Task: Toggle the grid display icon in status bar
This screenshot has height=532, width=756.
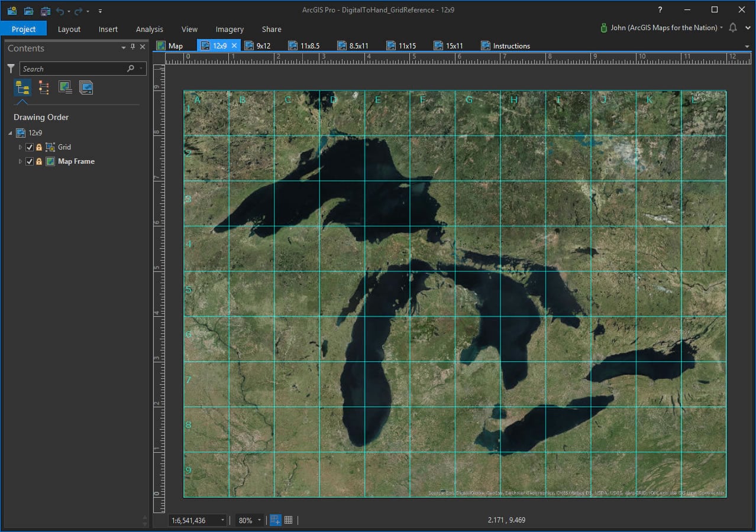Action: click(x=289, y=520)
